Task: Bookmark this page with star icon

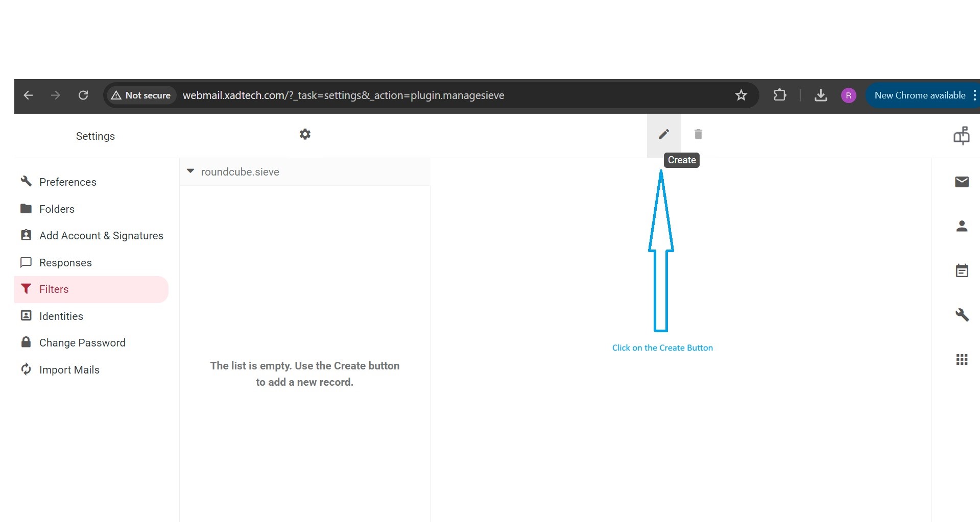Action: click(x=740, y=95)
